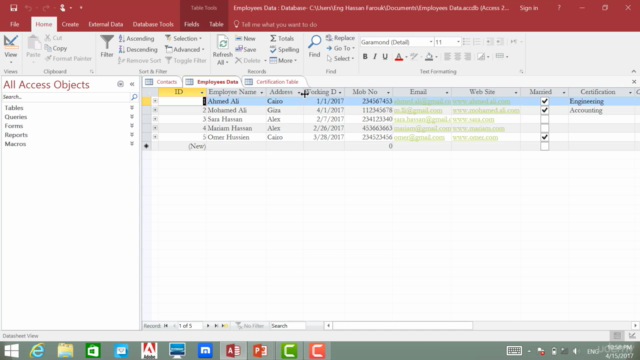Viewport: 640px width, 360px height.
Task: Toggle Married checkbox for Mariam Hassan
Action: [544, 128]
